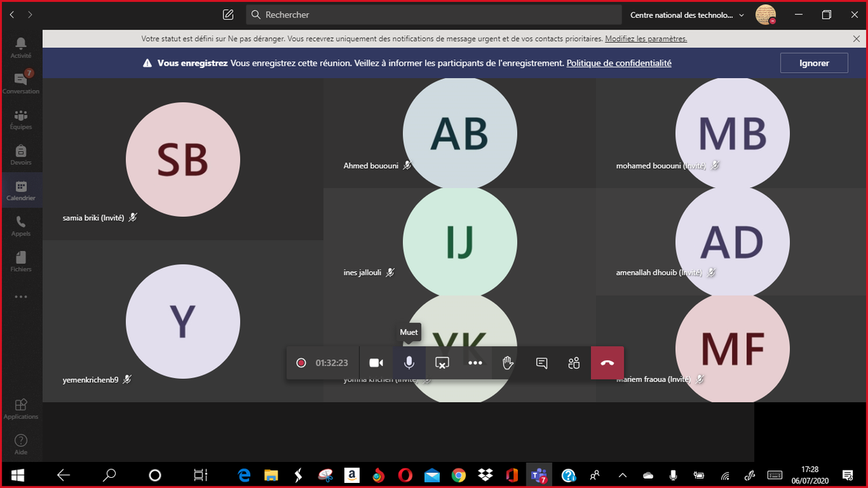The height and width of the screenshot is (488, 868).
Task: Show hidden system tray icons chevron
Action: pyautogui.click(x=622, y=475)
